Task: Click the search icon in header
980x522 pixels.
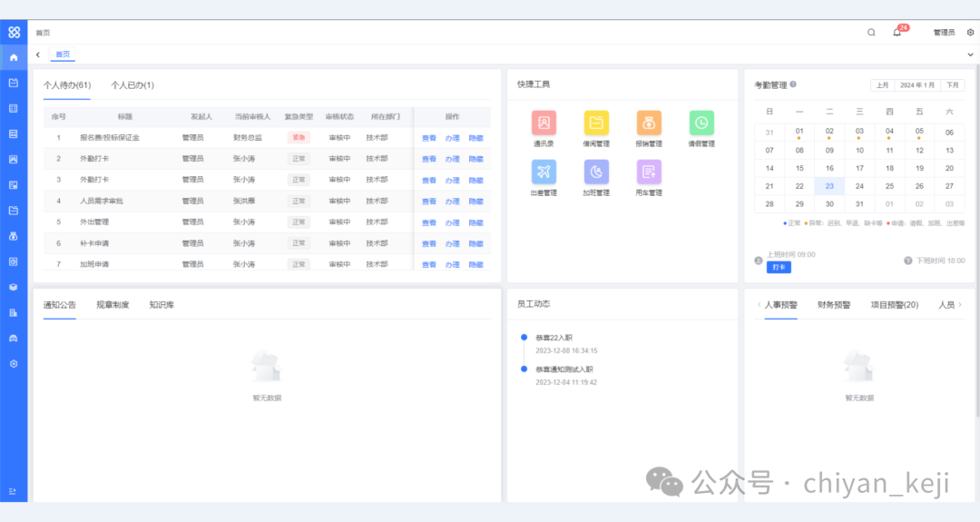Action: click(871, 33)
